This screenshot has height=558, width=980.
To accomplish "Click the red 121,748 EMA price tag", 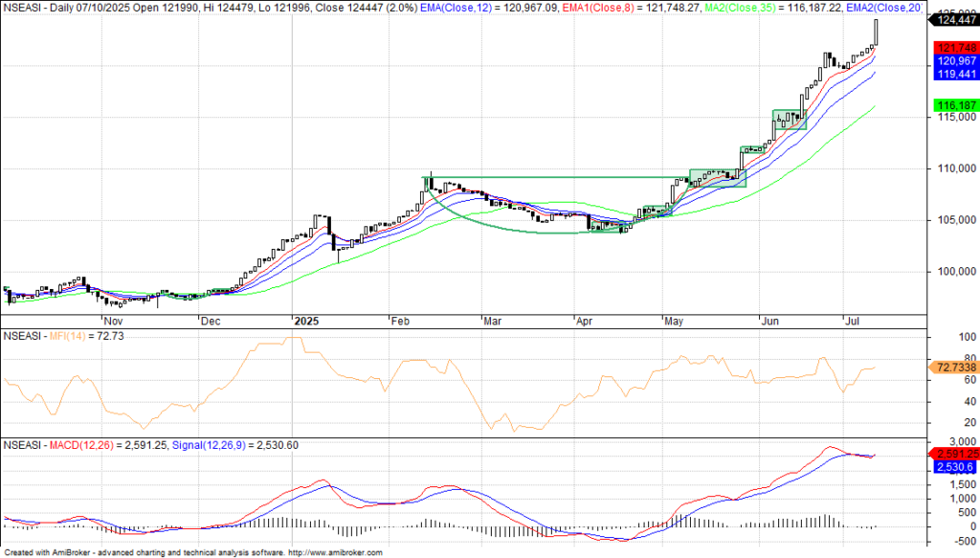I will 953,48.
